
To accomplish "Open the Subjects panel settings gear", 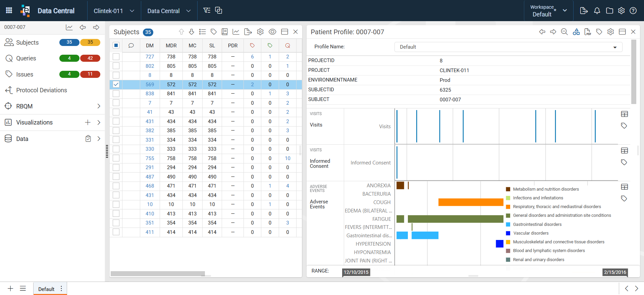I will tap(260, 32).
